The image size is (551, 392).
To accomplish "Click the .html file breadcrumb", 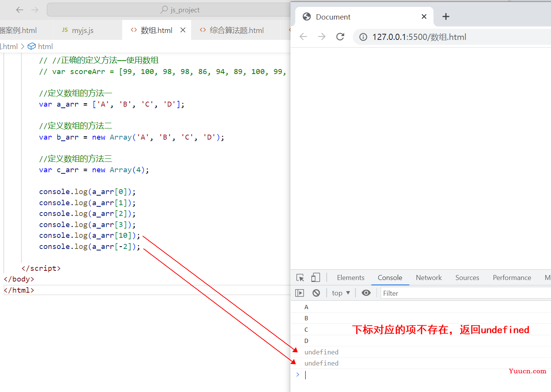I will 9,46.
